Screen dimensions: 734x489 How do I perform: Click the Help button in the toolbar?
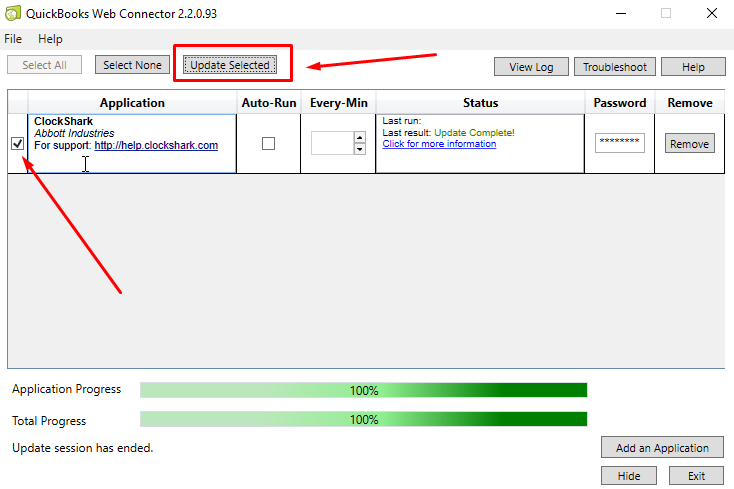click(x=693, y=67)
